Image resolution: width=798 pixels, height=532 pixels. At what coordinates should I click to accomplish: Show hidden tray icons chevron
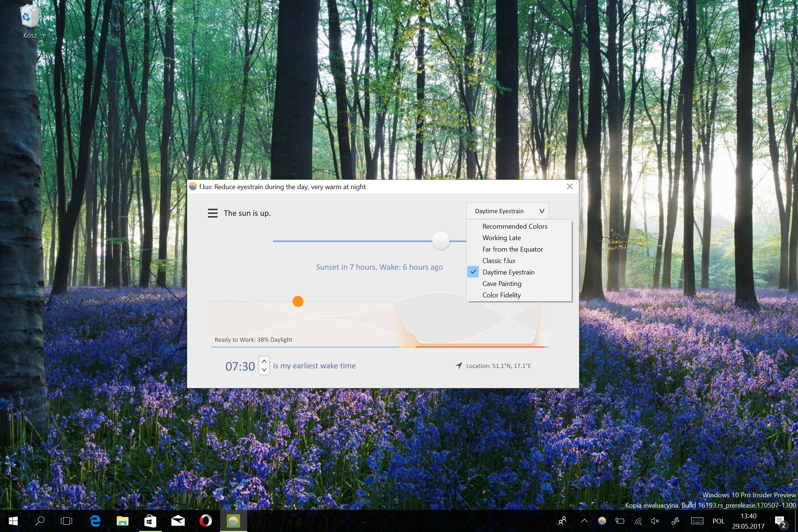[x=584, y=521]
